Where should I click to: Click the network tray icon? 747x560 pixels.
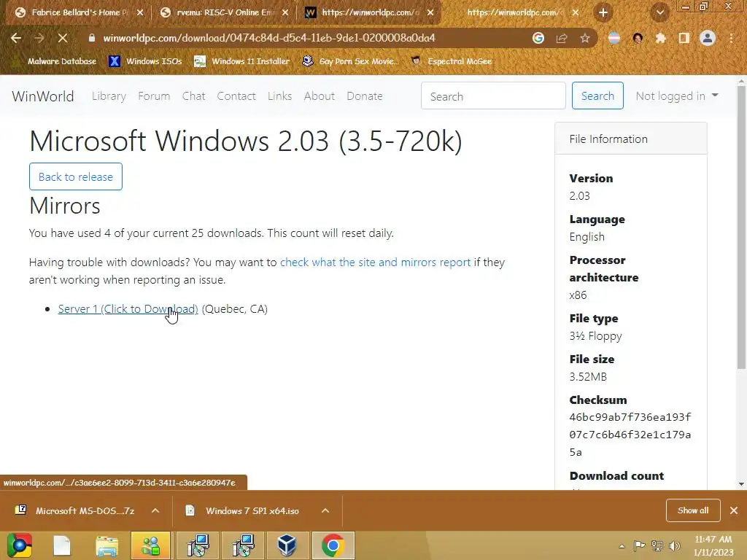pyautogui.click(x=657, y=546)
